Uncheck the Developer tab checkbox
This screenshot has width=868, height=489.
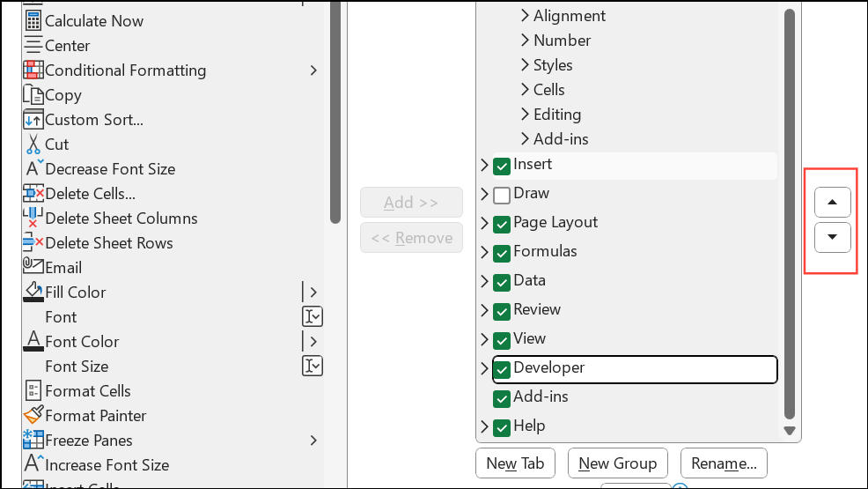click(x=502, y=369)
